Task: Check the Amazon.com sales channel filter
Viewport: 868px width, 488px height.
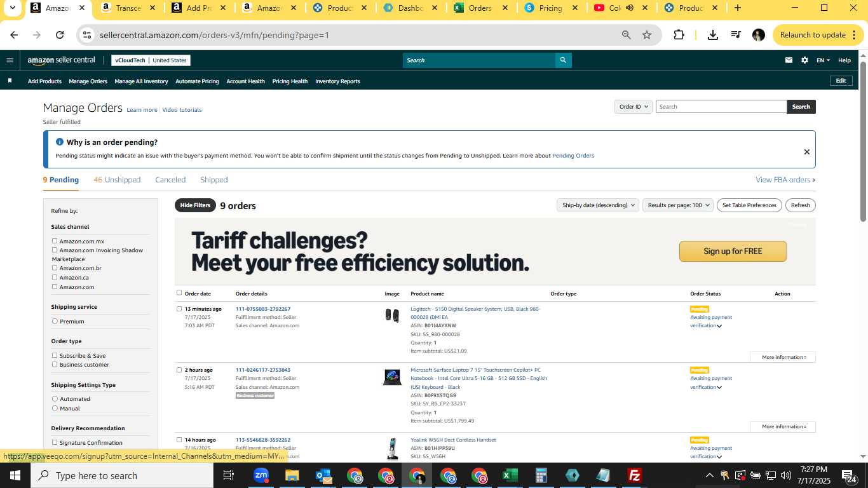Action: (x=55, y=287)
